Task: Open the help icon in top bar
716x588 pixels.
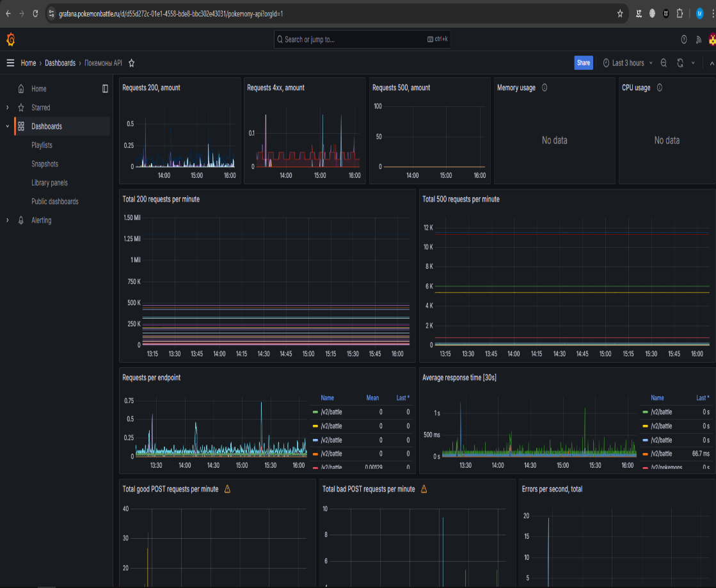Action: (x=683, y=40)
